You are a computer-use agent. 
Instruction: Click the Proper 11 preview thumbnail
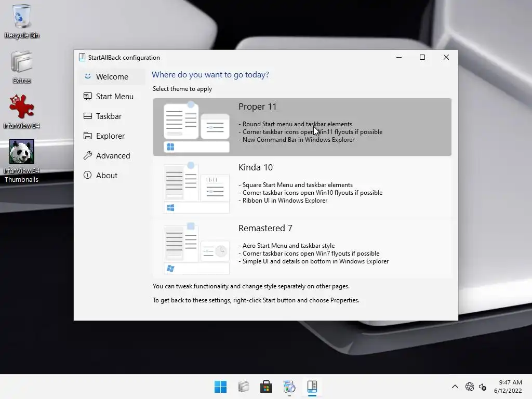[196, 127]
